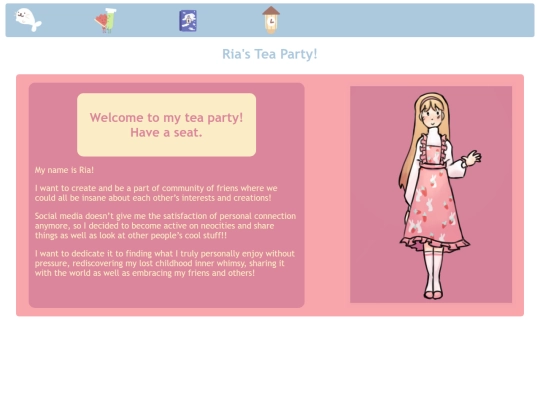Click the Ria's Tea Party! title

pyautogui.click(x=270, y=54)
